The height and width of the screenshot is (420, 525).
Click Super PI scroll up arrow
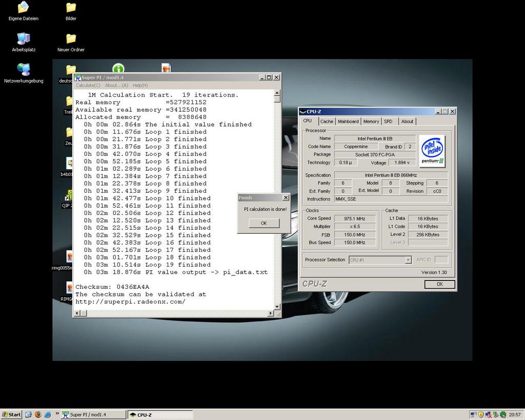pos(277,93)
